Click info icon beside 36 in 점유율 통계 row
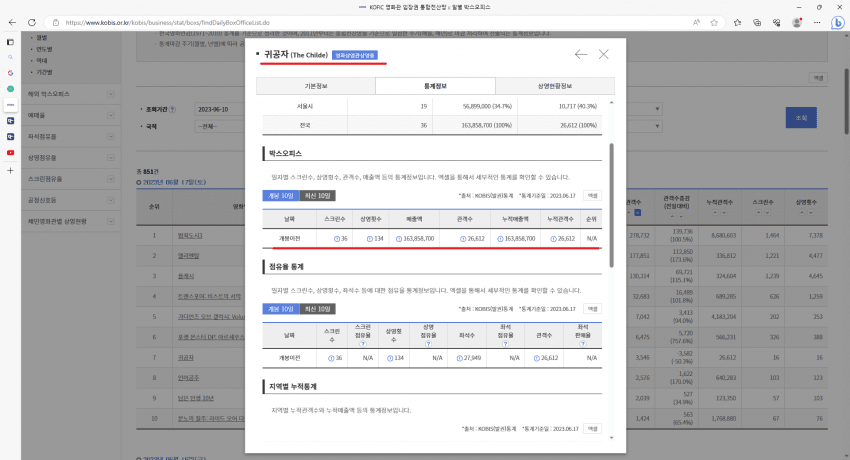 click(331, 358)
